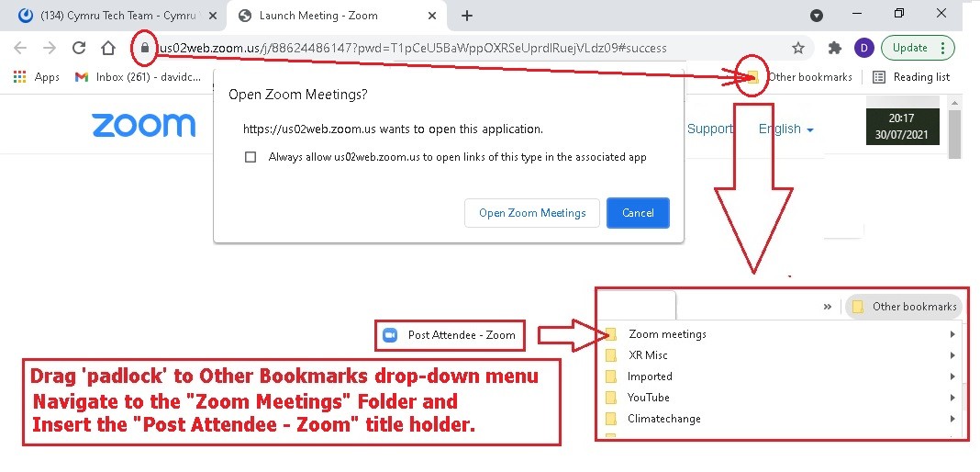Click the browser forward arrow
The height and width of the screenshot is (472, 980).
(x=50, y=48)
